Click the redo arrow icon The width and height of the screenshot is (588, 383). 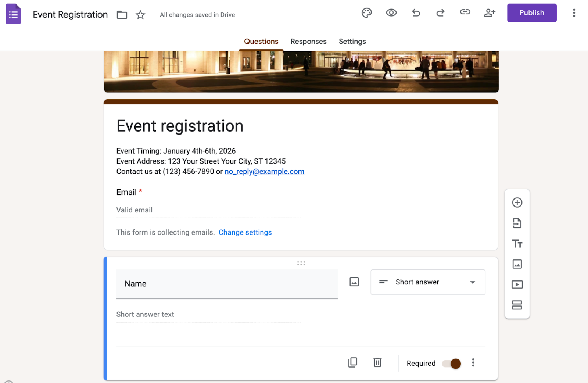440,13
